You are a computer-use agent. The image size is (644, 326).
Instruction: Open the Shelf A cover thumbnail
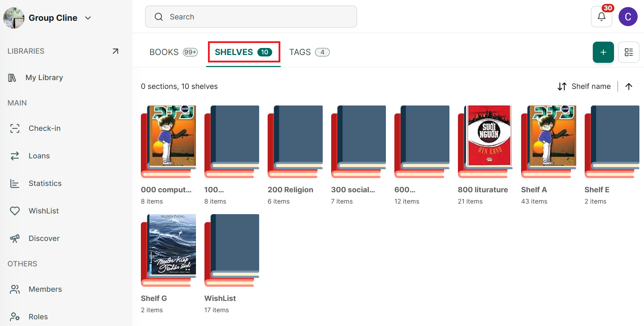(549, 142)
